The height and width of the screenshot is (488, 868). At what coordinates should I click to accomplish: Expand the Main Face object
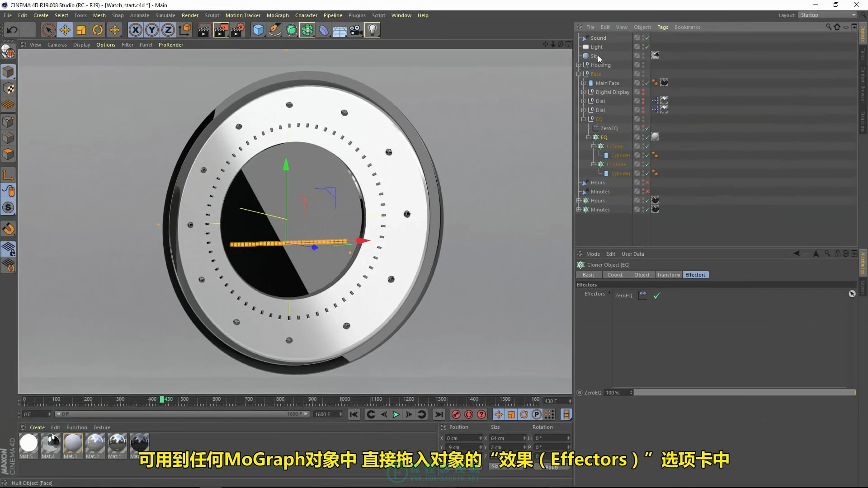click(584, 83)
